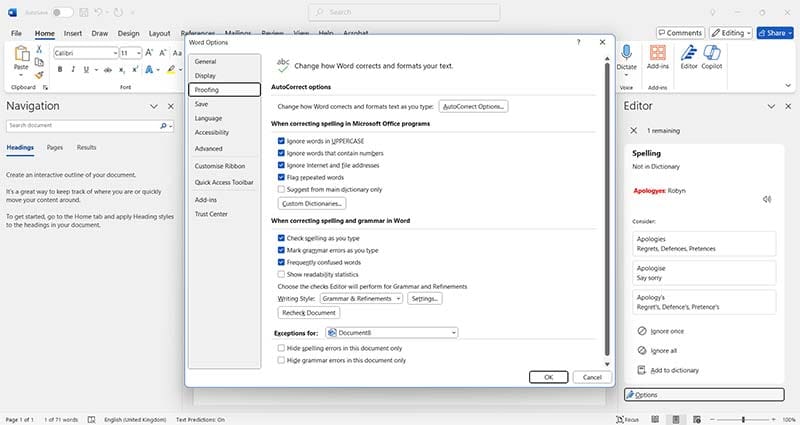Toggle Underline formatting
This screenshot has height=425, width=800.
(x=86, y=69)
